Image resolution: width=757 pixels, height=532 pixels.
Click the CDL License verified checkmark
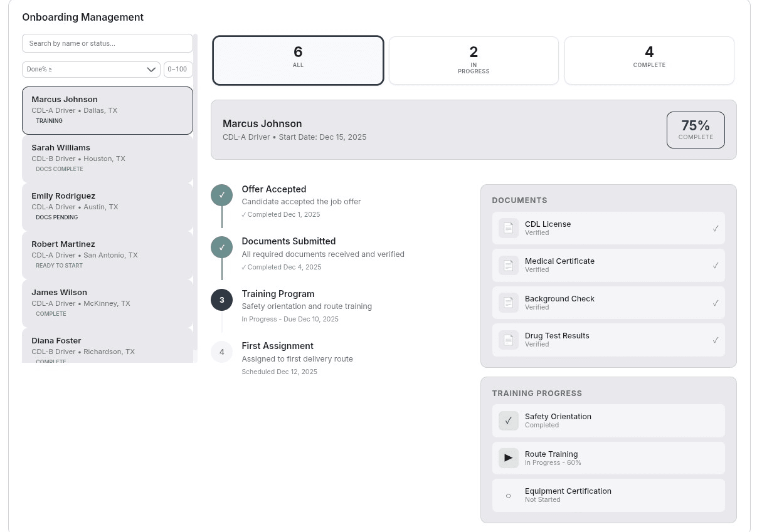click(x=715, y=229)
